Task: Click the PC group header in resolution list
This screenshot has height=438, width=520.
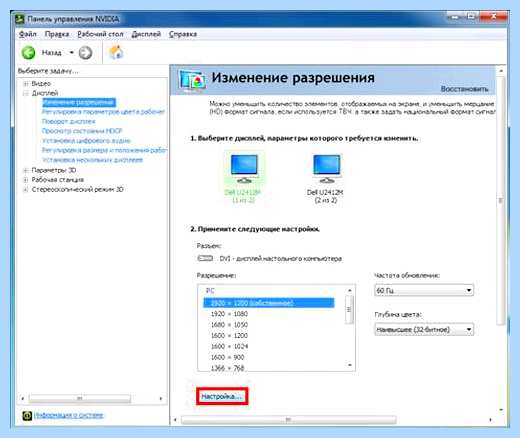Action: (x=210, y=291)
